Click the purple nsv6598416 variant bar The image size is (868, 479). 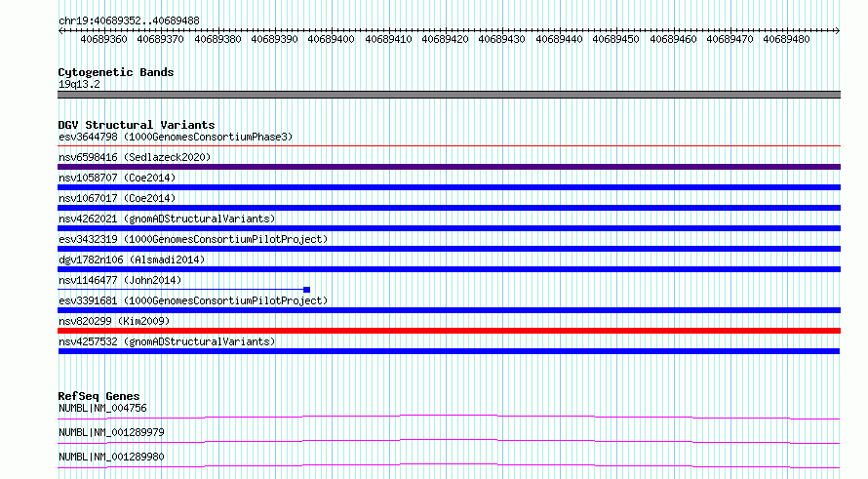(x=449, y=167)
